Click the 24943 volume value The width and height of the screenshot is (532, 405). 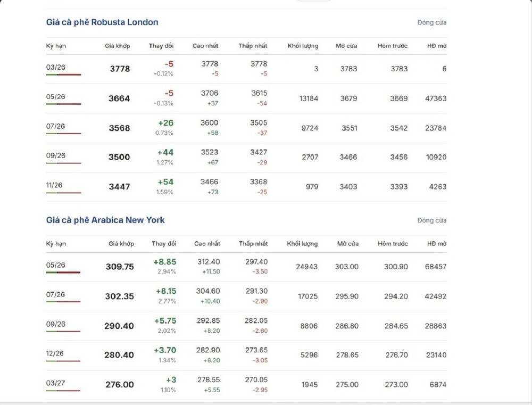(305, 267)
